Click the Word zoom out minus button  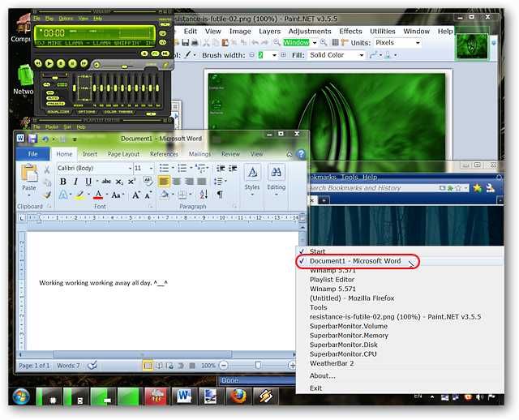[x=224, y=366]
